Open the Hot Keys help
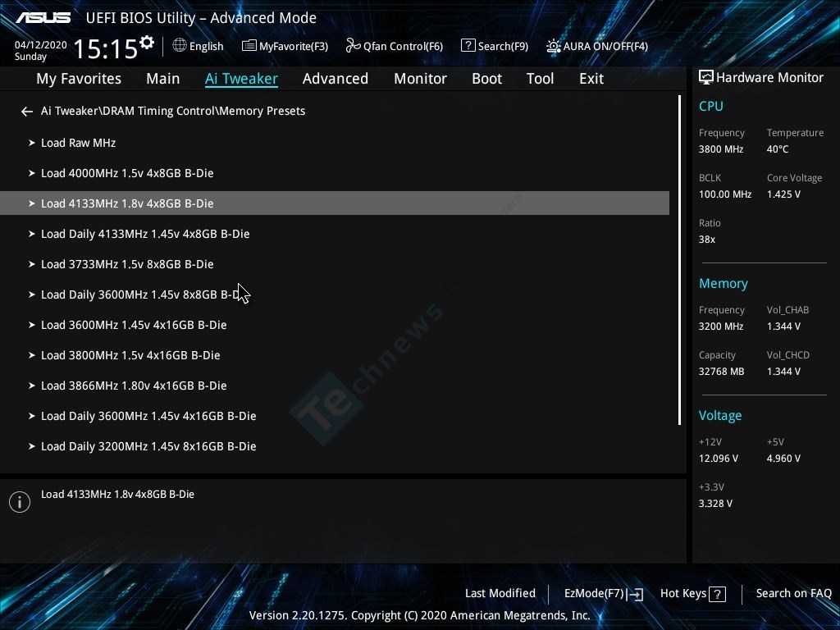 [x=693, y=594]
